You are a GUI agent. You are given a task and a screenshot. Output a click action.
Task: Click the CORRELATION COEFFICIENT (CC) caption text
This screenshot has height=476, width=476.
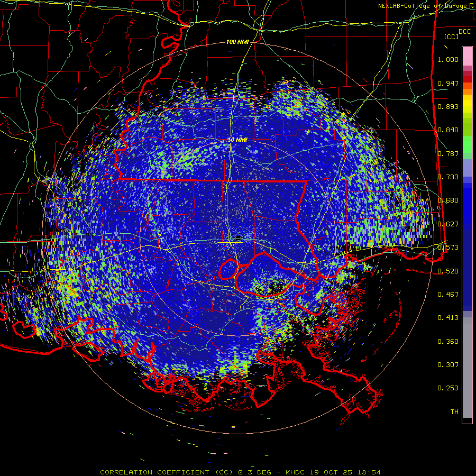point(167,472)
